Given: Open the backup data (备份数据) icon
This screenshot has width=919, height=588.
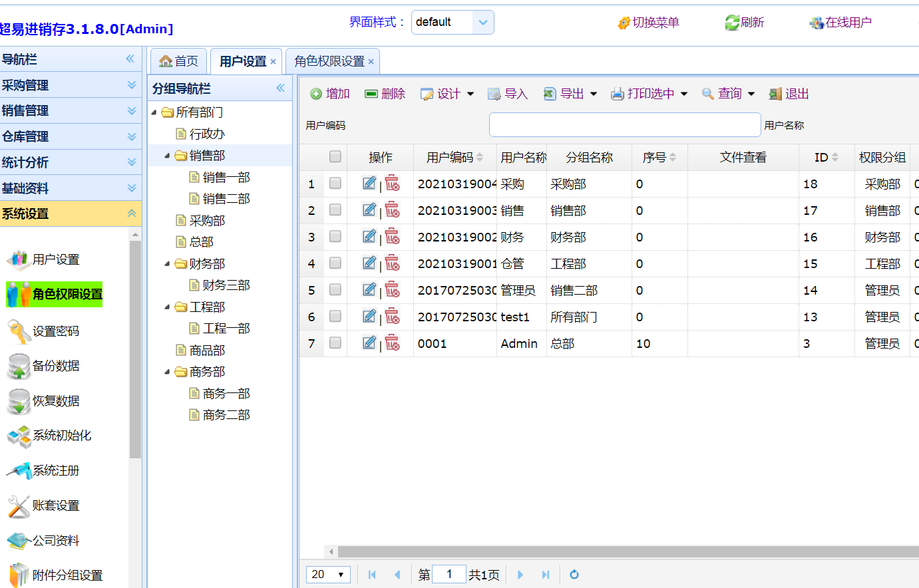Looking at the screenshot, I should (x=19, y=366).
